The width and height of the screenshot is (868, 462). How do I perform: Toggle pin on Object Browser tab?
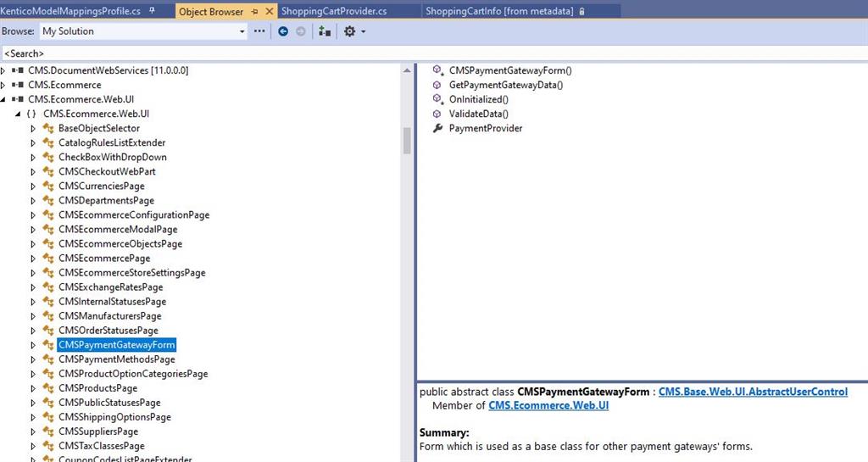click(x=254, y=11)
